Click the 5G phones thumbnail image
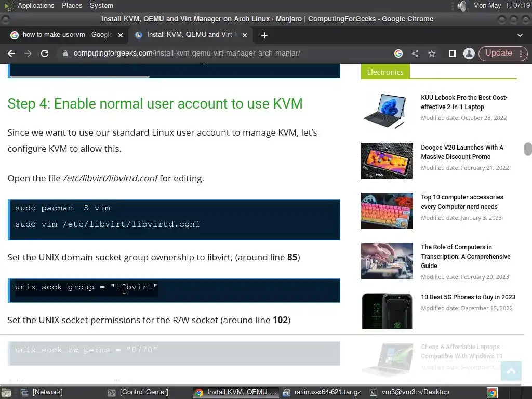Viewport: 532px width, 399px height. pos(387,311)
